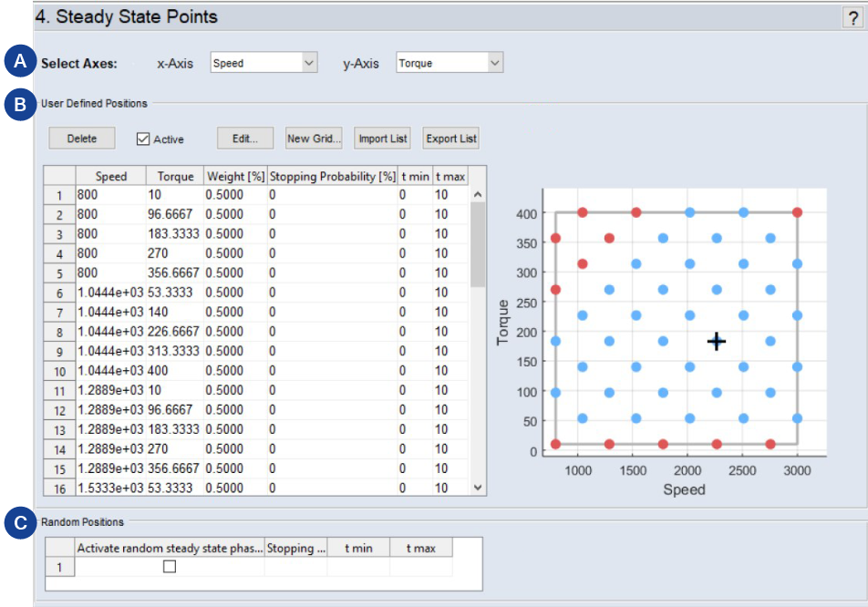This screenshot has height=607, width=868.
Task: Open the x-Axis Speed dropdown
Action: (x=263, y=63)
